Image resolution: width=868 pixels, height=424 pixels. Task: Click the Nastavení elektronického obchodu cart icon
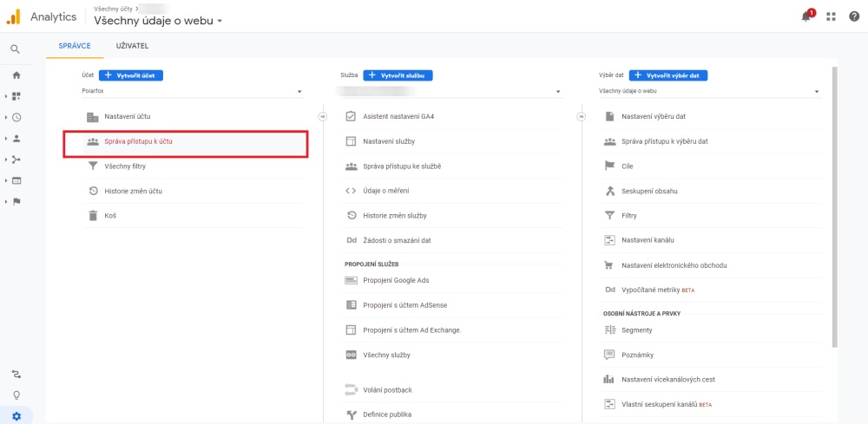point(609,265)
